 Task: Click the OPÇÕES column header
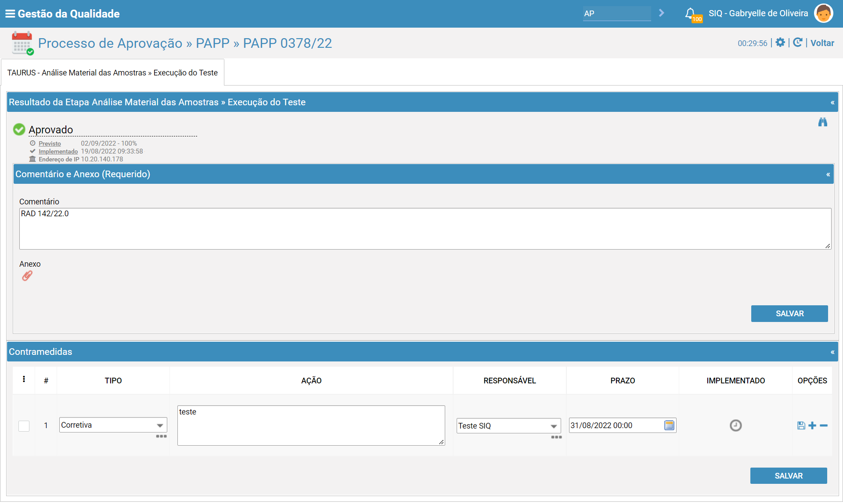click(x=812, y=380)
